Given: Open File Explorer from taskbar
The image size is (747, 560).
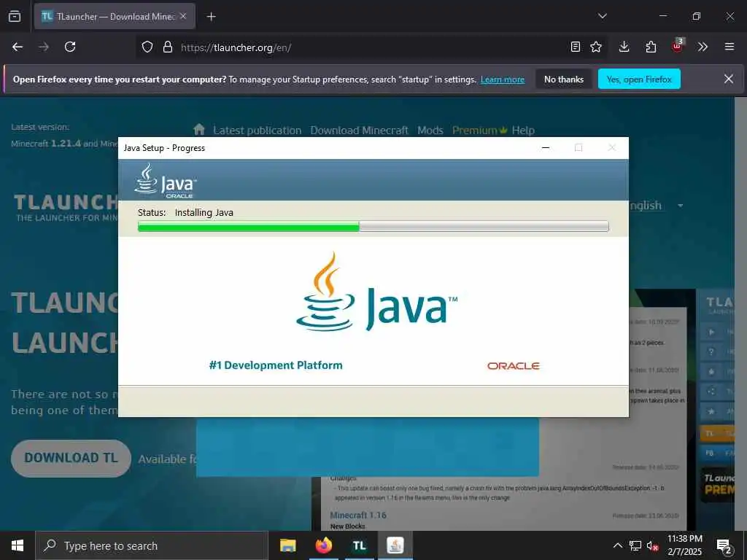Looking at the screenshot, I should (287, 545).
